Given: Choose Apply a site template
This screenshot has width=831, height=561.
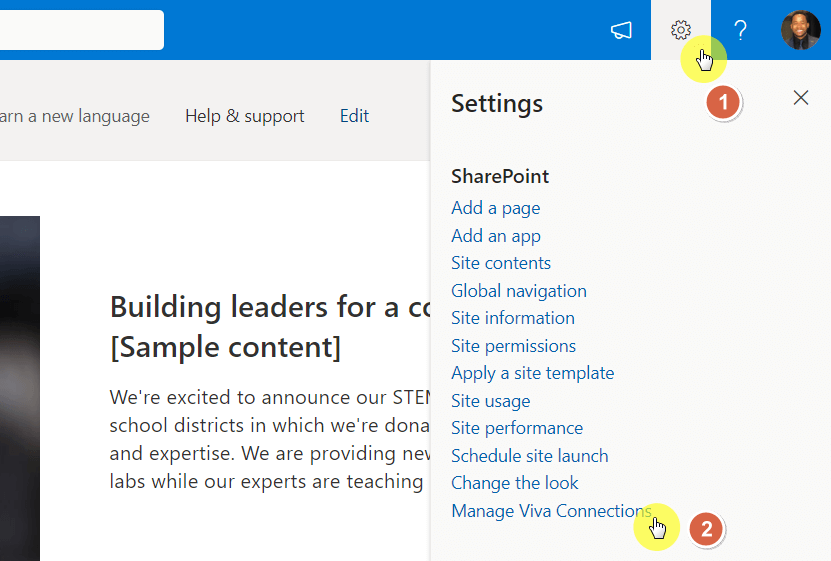Looking at the screenshot, I should (533, 373).
